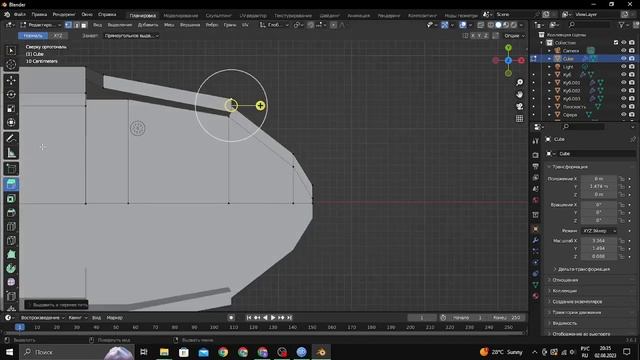Enable face select mode
The height and width of the screenshot is (360, 640).
tap(84, 25)
